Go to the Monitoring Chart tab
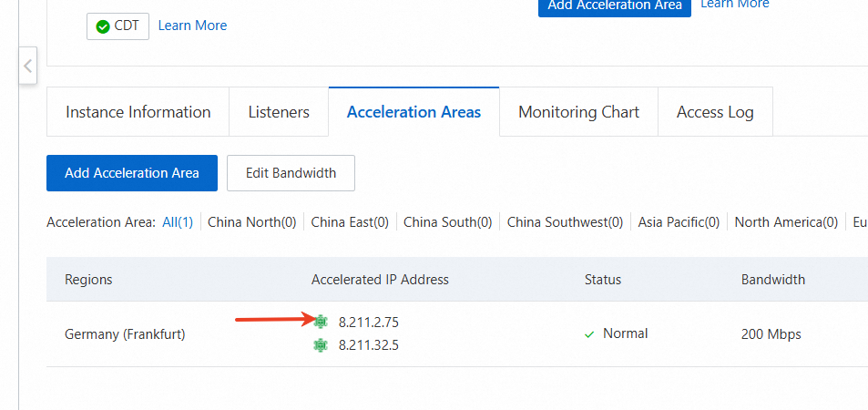868x410 pixels. pyautogui.click(x=578, y=112)
